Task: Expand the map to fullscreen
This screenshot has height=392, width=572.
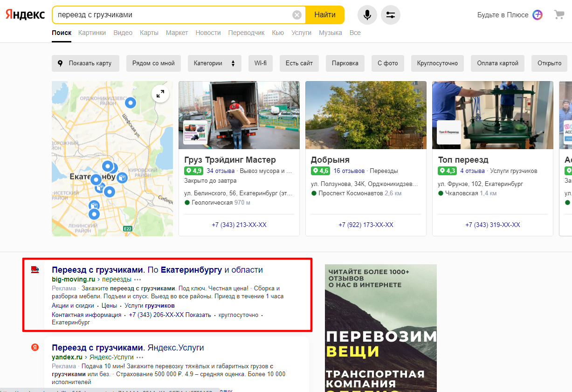Action: (x=160, y=94)
